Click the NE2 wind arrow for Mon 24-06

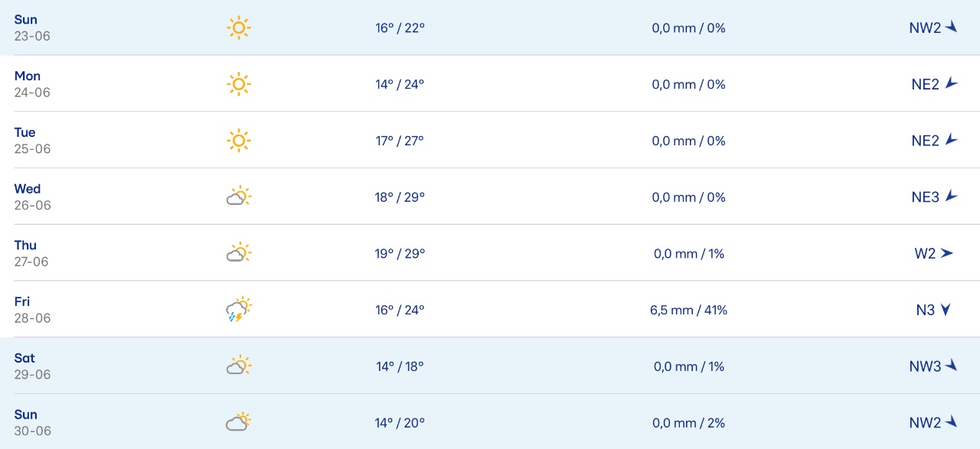(x=952, y=83)
